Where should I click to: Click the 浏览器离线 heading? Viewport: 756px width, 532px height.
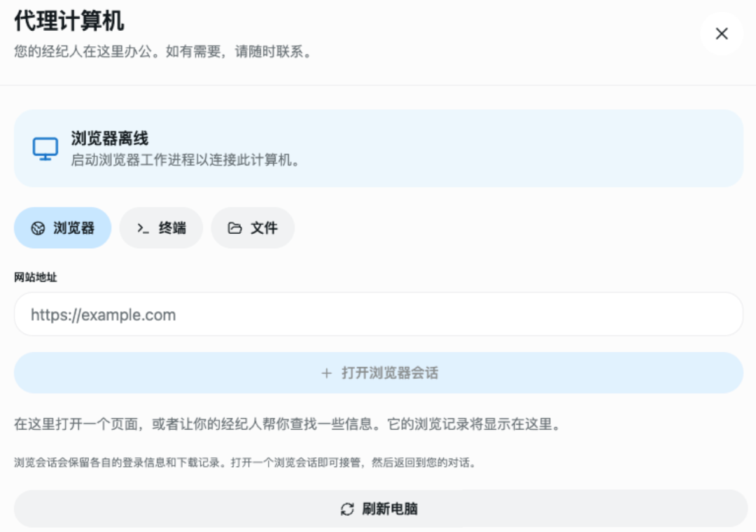click(x=110, y=139)
